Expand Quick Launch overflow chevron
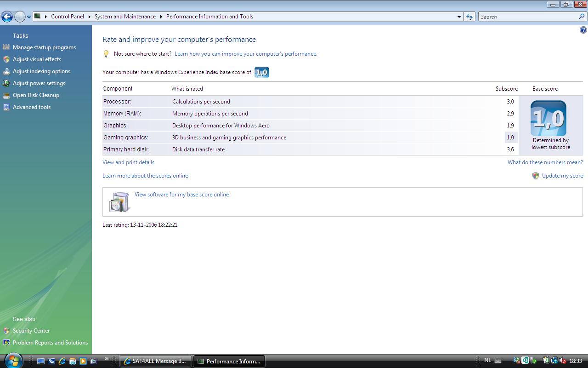The width and height of the screenshot is (588, 368). pos(107,359)
